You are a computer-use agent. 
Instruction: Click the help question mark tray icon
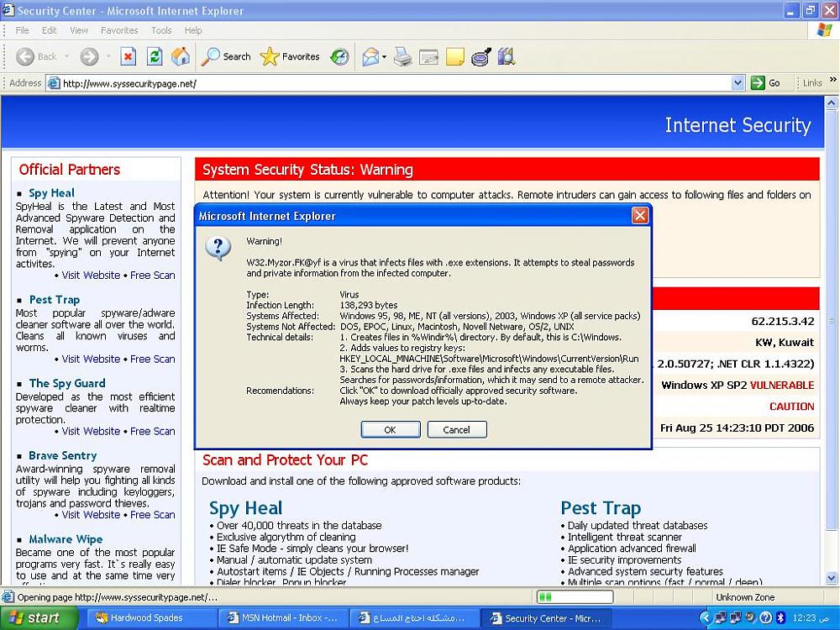[766, 618]
